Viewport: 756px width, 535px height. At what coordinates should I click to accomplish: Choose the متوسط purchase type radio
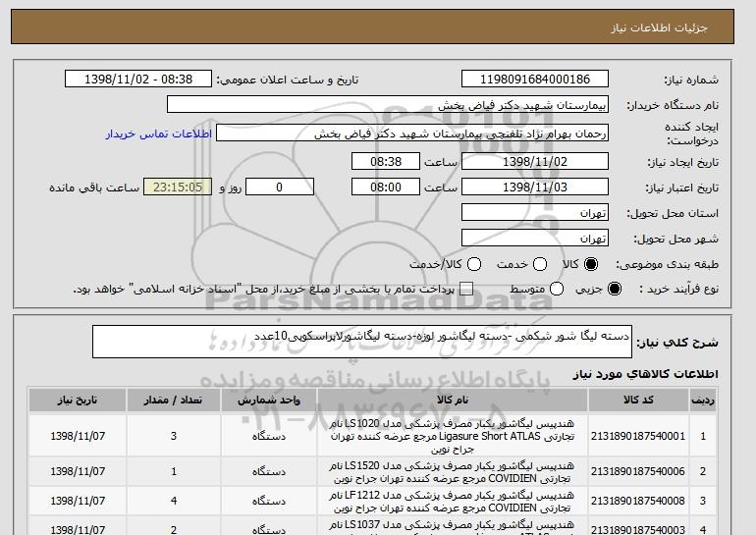(557, 289)
